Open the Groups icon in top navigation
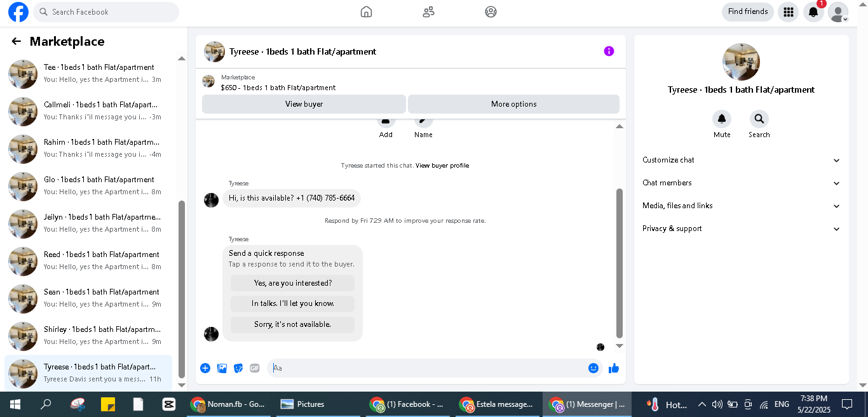 point(491,11)
